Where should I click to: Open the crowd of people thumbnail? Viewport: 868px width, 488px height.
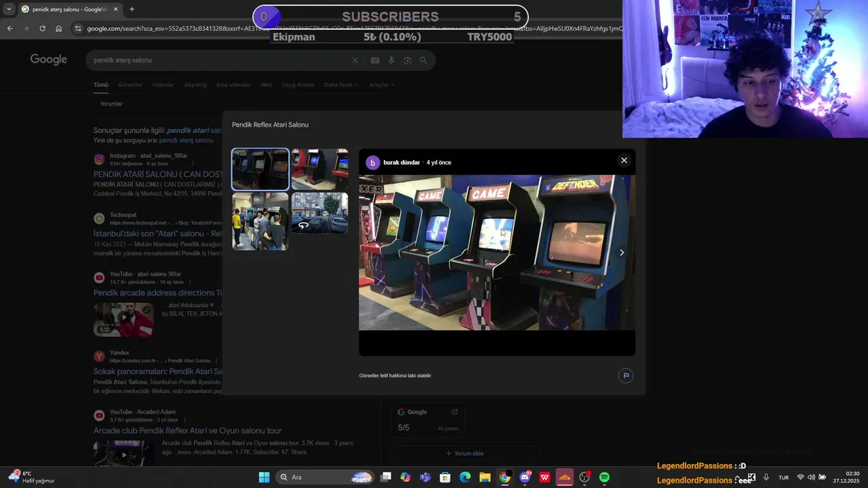[260, 221]
